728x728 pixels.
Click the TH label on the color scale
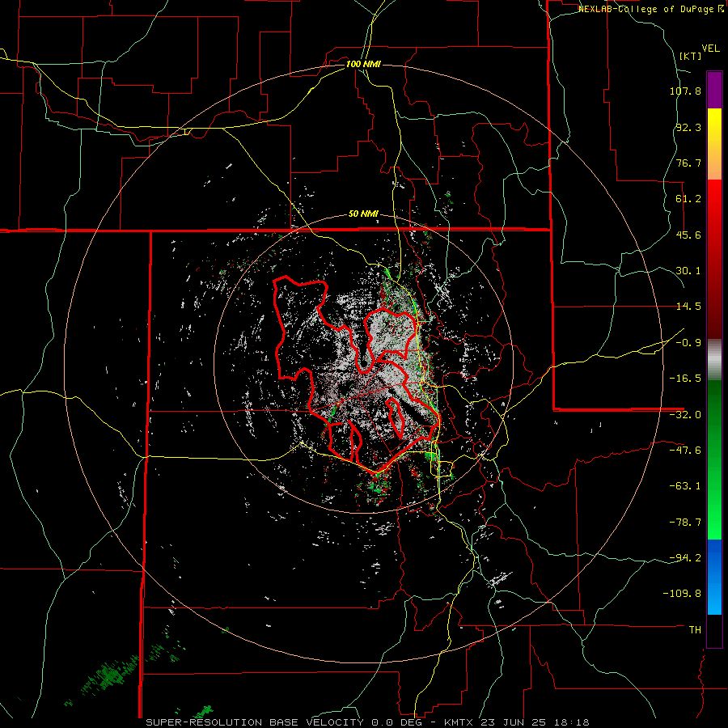click(695, 630)
